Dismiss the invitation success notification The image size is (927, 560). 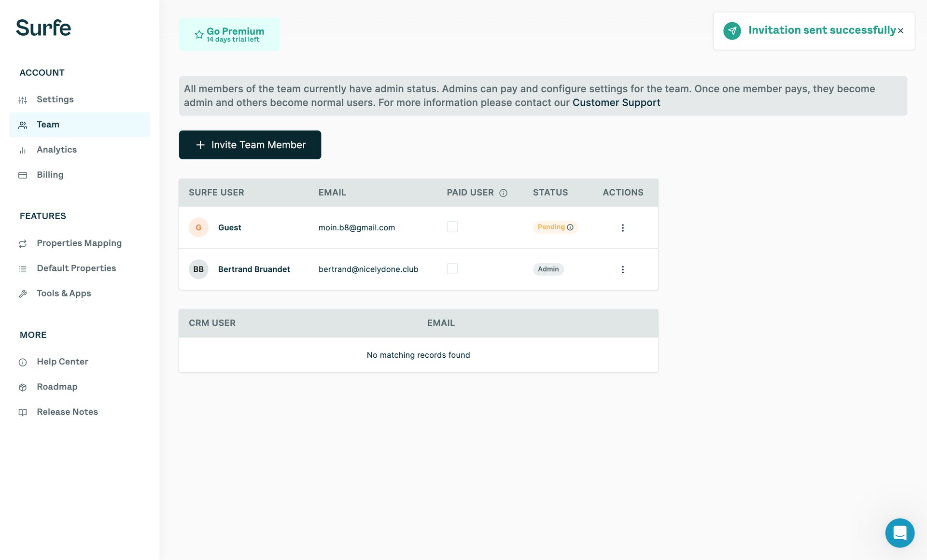pos(901,30)
